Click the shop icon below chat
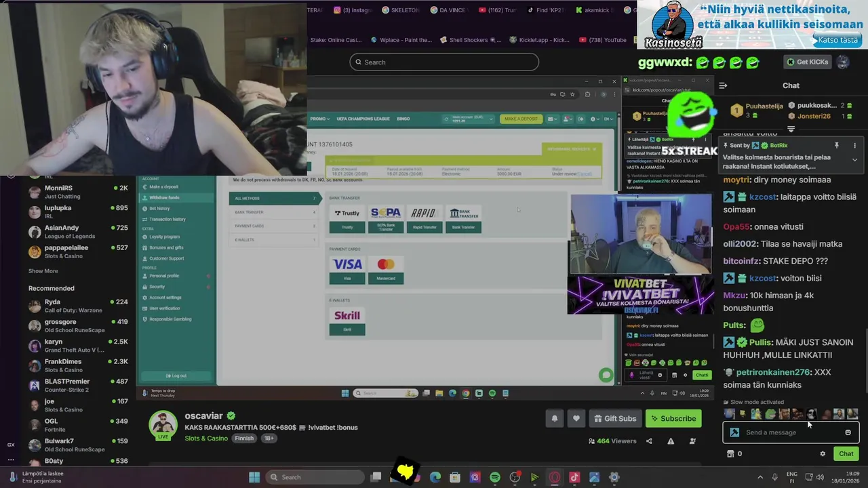The width and height of the screenshot is (868, 488). pyautogui.click(x=730, y=454)
